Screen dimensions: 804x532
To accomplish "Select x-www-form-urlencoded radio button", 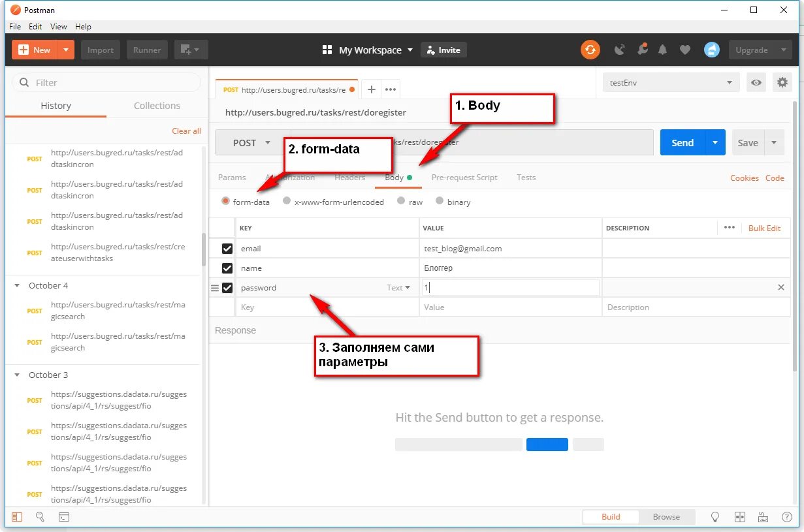I will click(x=287, y=202).
